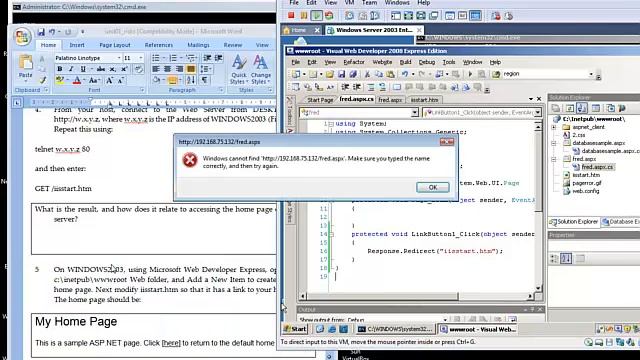640x360 pixels.
Task: Select the Start Page editor tab
Action: click(320, 100)
